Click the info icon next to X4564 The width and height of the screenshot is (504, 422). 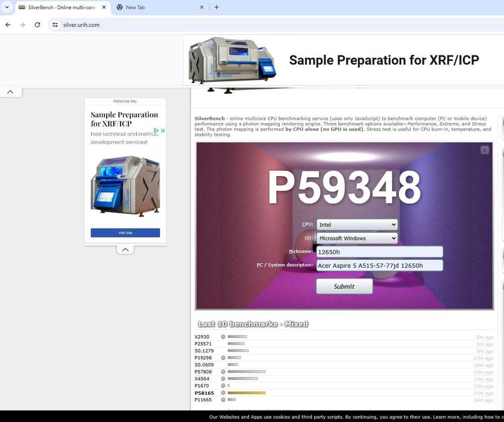[223, 379]
